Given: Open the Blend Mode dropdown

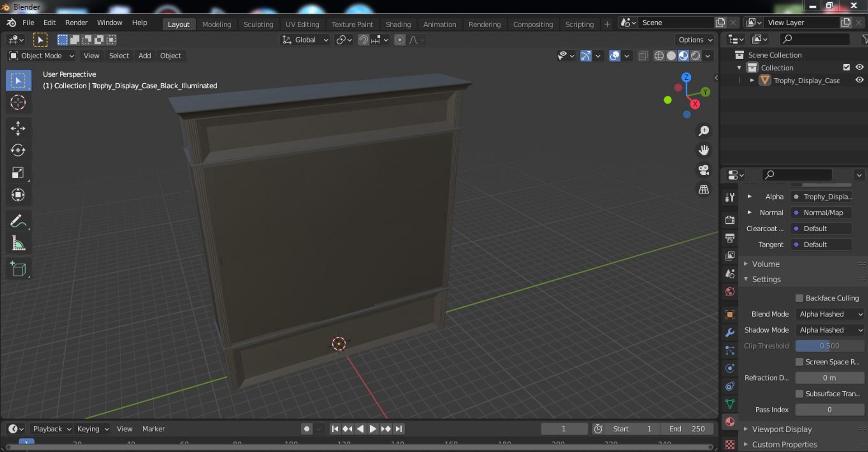Looking at the screenshot, I should [830, 314].
